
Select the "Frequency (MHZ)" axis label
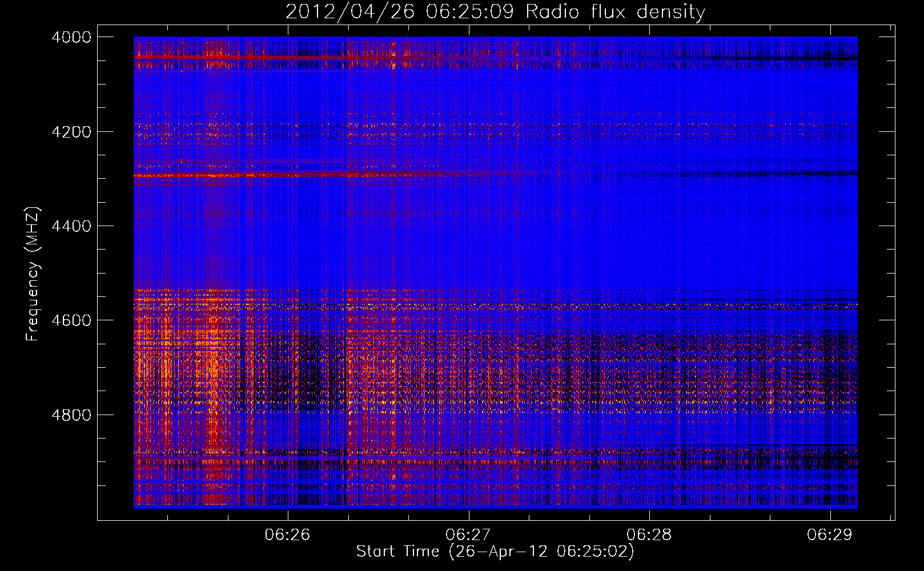(x=33, y=274)
